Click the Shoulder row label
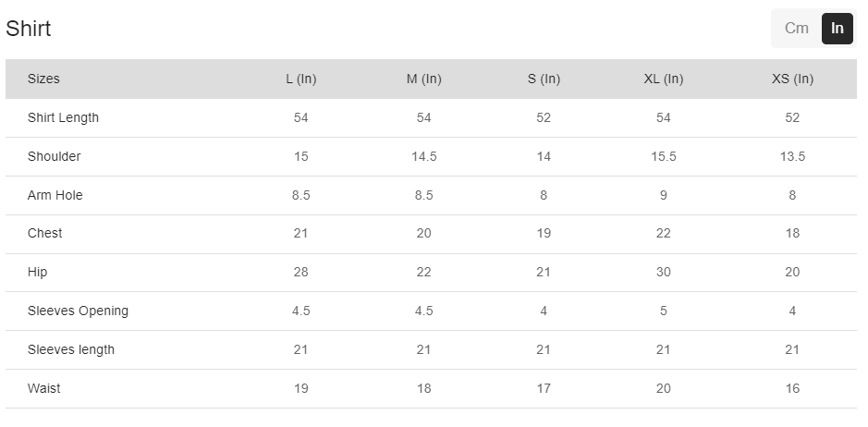Image resolution: width=868 pixels, height=427 pixels. pos(54,156)
